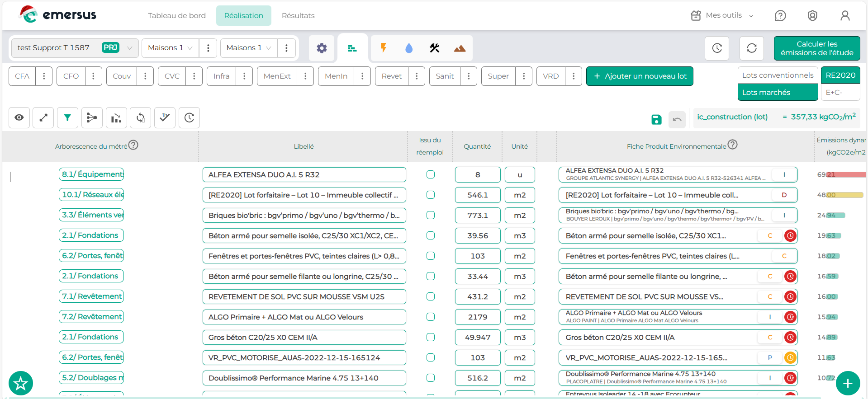Viewport: 868px width, 399px height.
Task: Toggle the eye visibility icon
Action: [x=19, y=118]
